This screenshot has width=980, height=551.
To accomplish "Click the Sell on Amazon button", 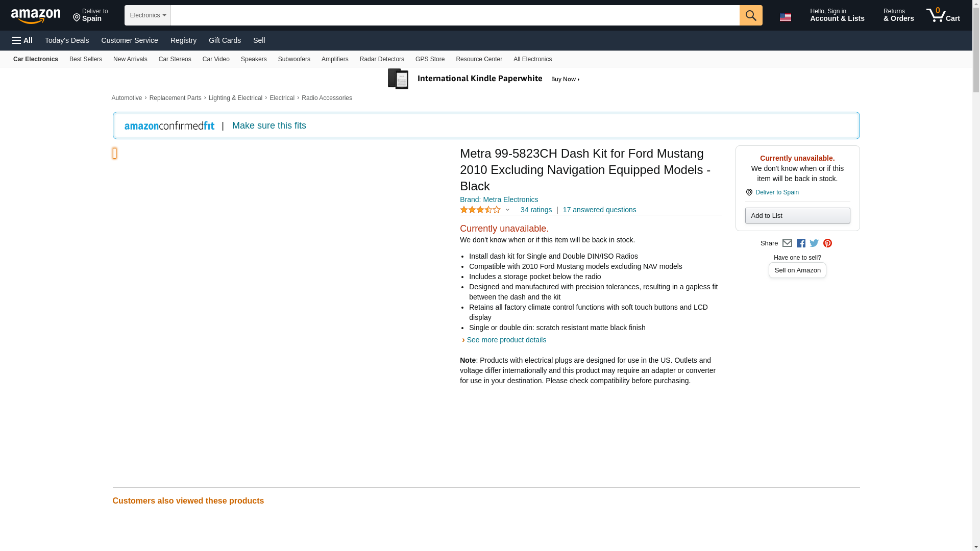I will coord(797,270).
